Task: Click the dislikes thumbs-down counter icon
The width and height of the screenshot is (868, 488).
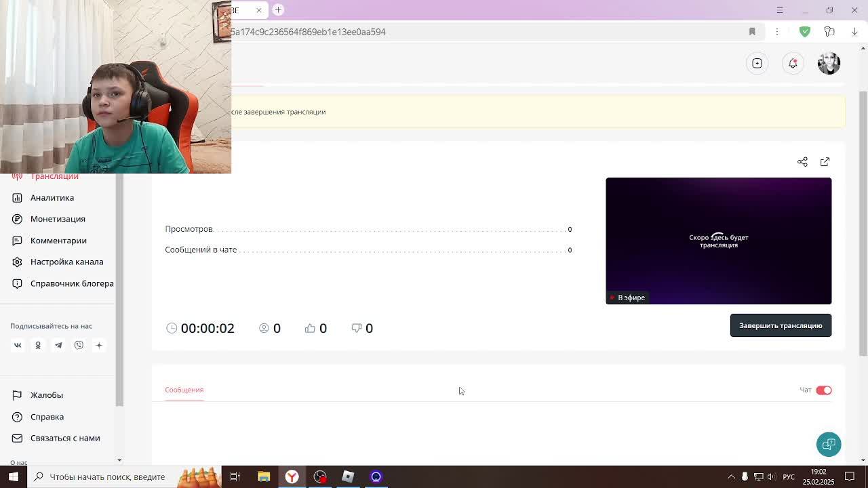Action: [x=357, y=328]
